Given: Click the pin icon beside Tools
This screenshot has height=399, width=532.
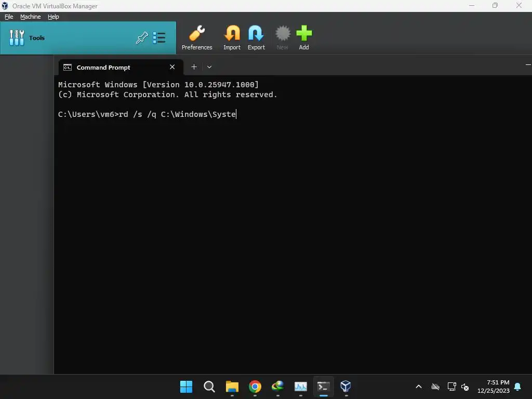Looking at the screenshot, I should (x=142, y=37).
